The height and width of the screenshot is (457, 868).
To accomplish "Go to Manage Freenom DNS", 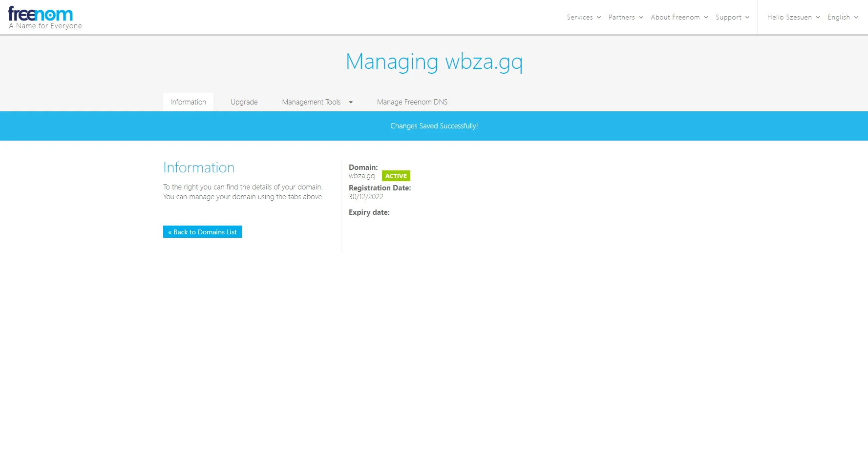I will pos(412,102).
